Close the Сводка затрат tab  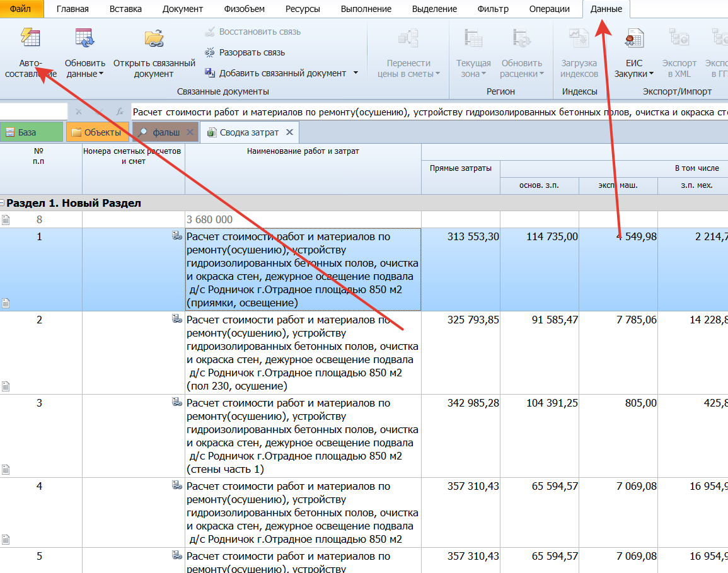click(x=289, y=132)
